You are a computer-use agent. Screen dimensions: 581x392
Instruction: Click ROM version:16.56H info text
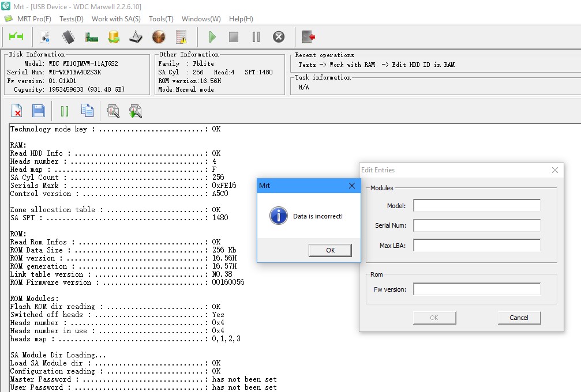point(190,81)
